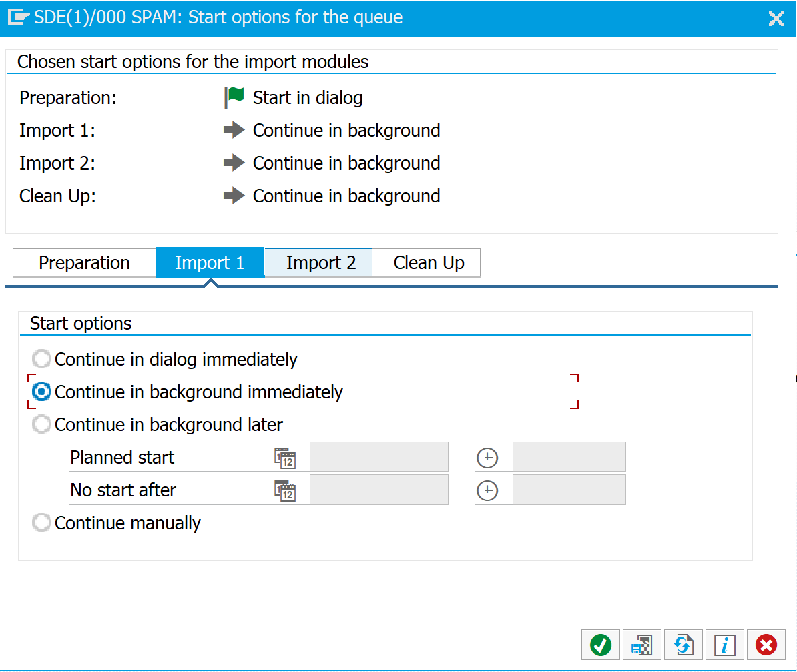The height and width of the screenshot is (672, 797).
Task: Open the clock time picker for No start after
Action: click(x=487, y=490)
